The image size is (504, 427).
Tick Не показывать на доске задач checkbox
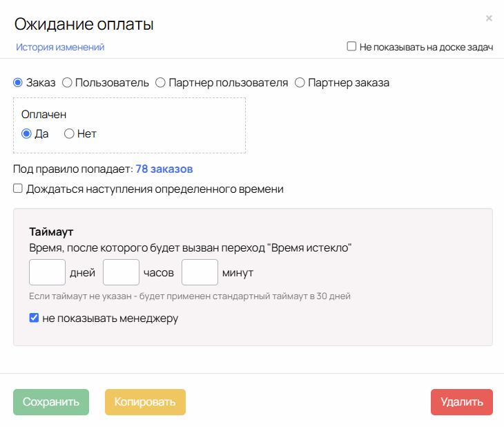pos(351,46)
